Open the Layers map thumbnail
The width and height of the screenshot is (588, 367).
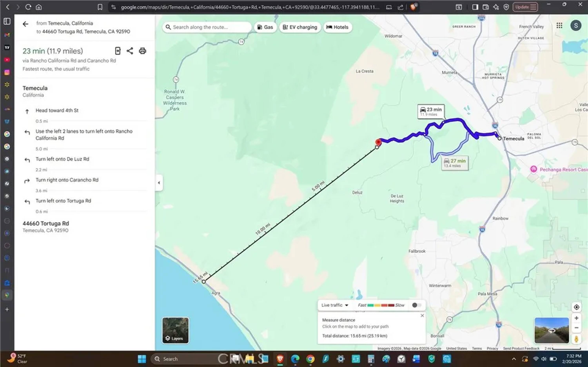click(175, 330)
